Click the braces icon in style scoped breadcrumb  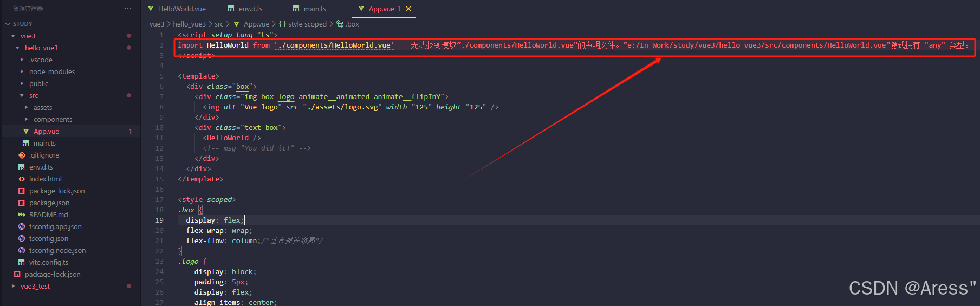coord(282,24)
